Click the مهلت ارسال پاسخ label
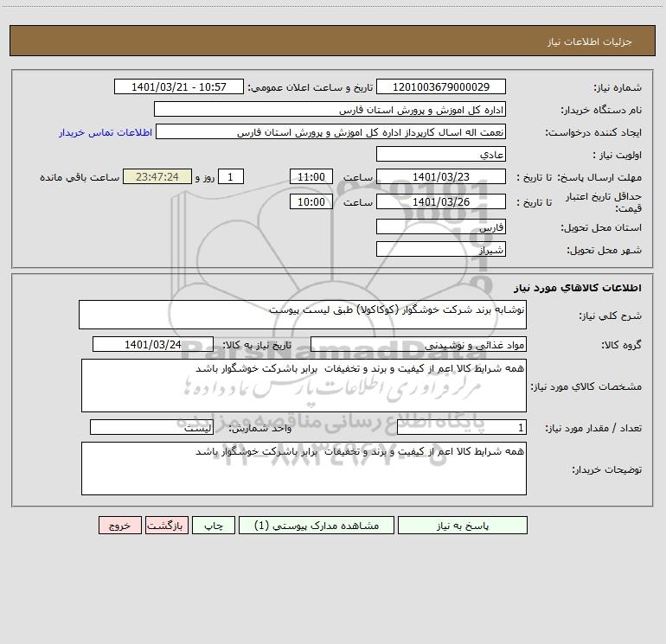Screen dimensions: 666x644 pos(599,177)
